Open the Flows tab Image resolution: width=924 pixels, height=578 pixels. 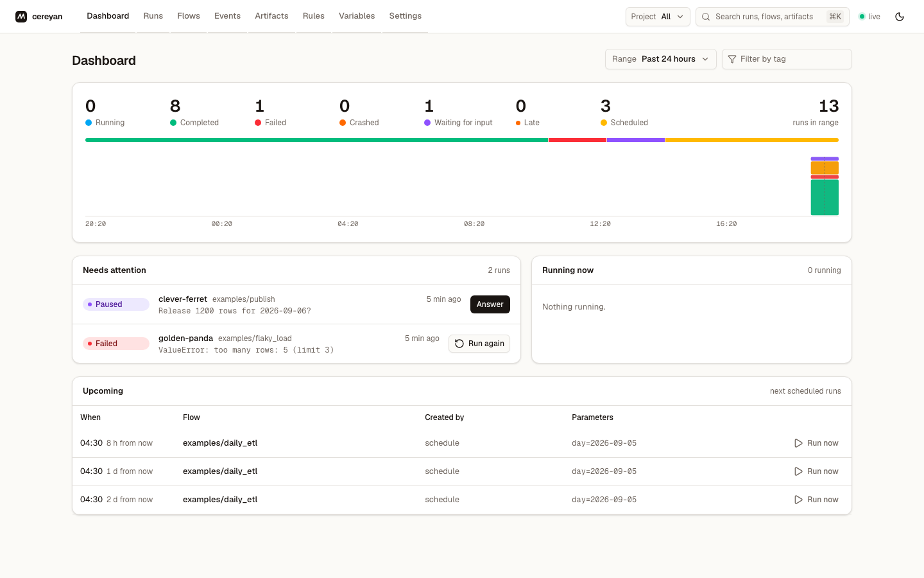coord(189,16)
